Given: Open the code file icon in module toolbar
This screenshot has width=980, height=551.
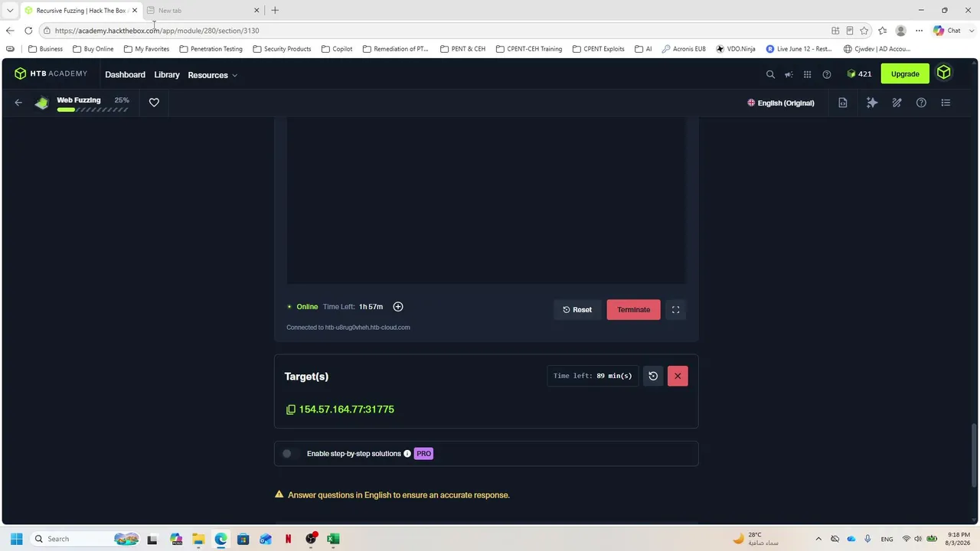Looking at the screenshot, I should pyautogui.click(x=842, y=103).
